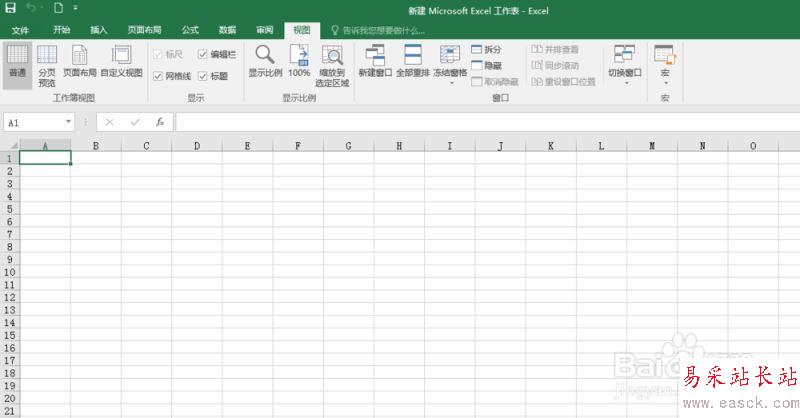Select column B header
The width and height of the screenshot is (800, 418).
[96, 145]
